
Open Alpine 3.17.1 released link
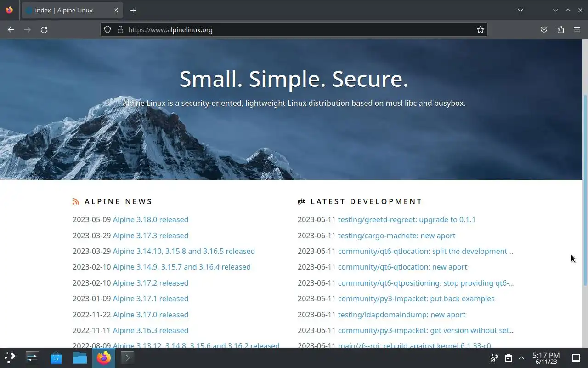click(151, 299)
